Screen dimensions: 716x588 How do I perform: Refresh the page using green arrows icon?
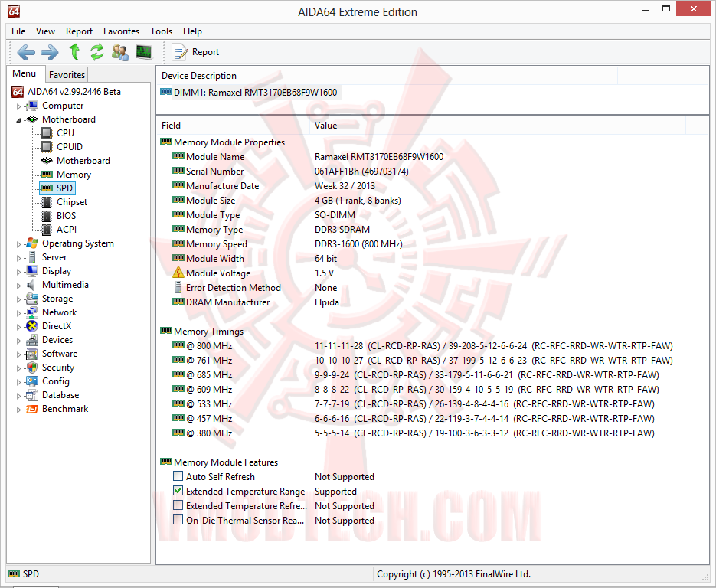point(96,52)
